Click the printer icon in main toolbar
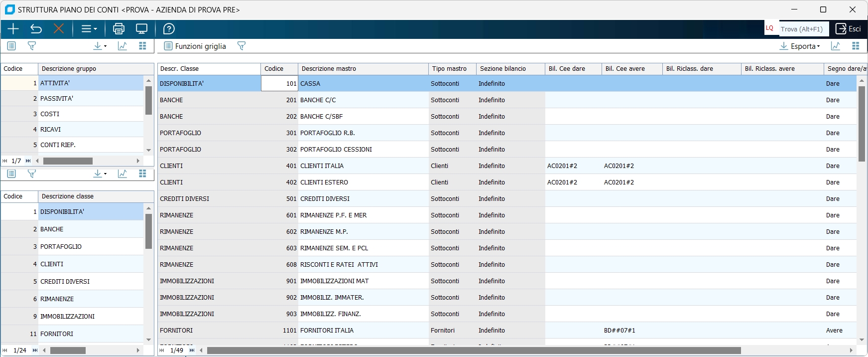 119,29
